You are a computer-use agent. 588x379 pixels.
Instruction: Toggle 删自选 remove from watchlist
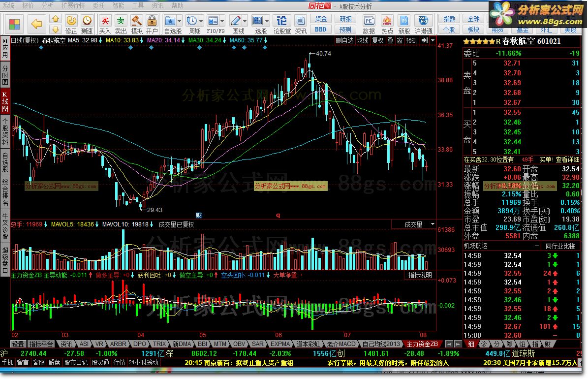[344, 40]
